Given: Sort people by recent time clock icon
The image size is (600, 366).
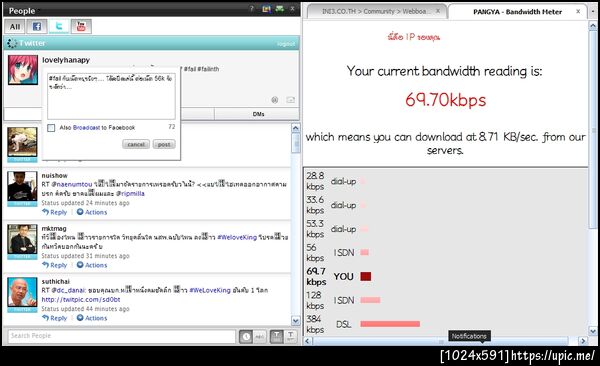Looking at the screenshot, I should pos(246,337).
